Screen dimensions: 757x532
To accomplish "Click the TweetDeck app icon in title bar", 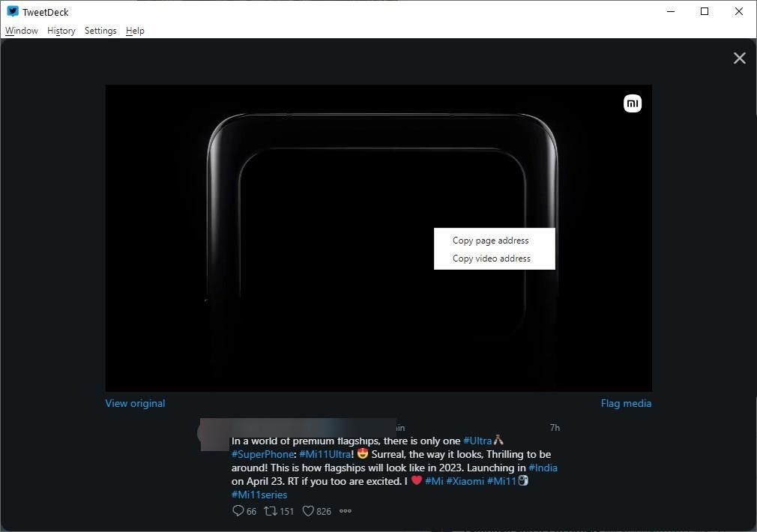I will (13, 11).
